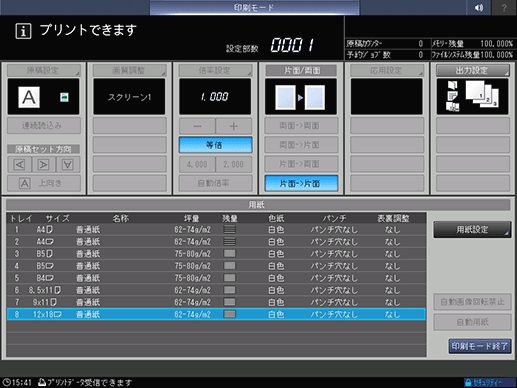Viewport: 517px width, 388px height.
Task: Click the スクリーン1 screen display
Action: pyautogui.click(x=129, y=97)
